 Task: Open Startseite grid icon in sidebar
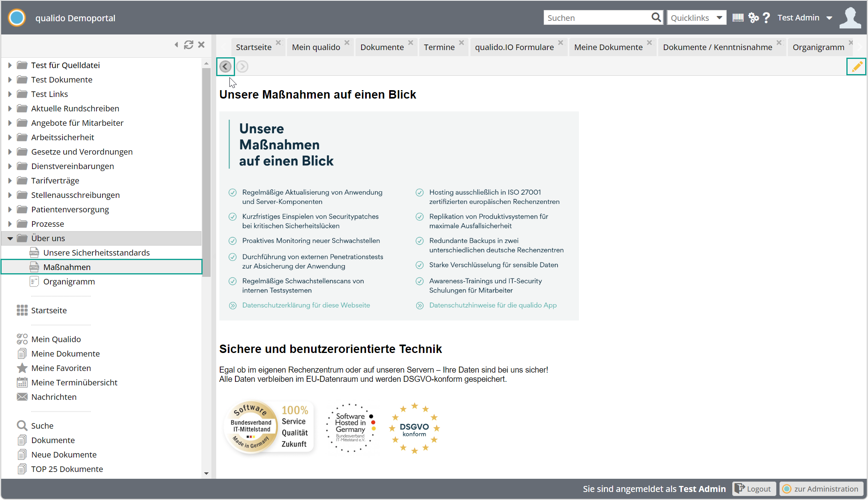22,310
